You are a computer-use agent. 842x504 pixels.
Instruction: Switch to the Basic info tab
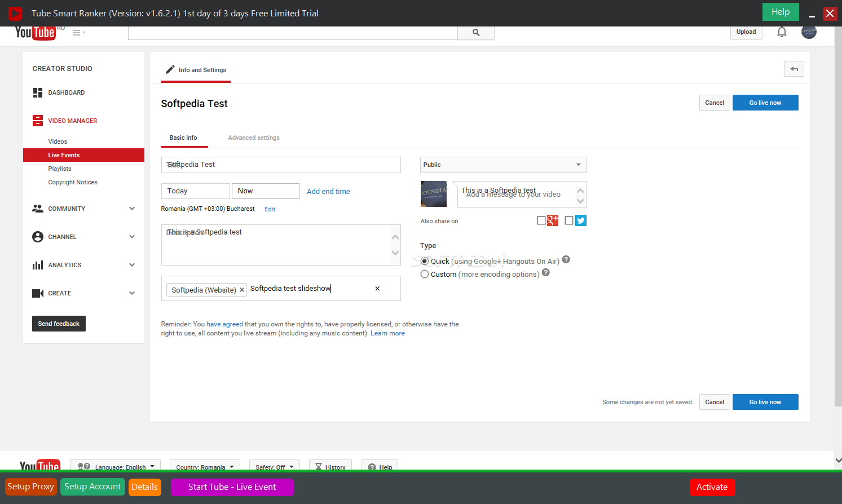[x=183, y=138]
